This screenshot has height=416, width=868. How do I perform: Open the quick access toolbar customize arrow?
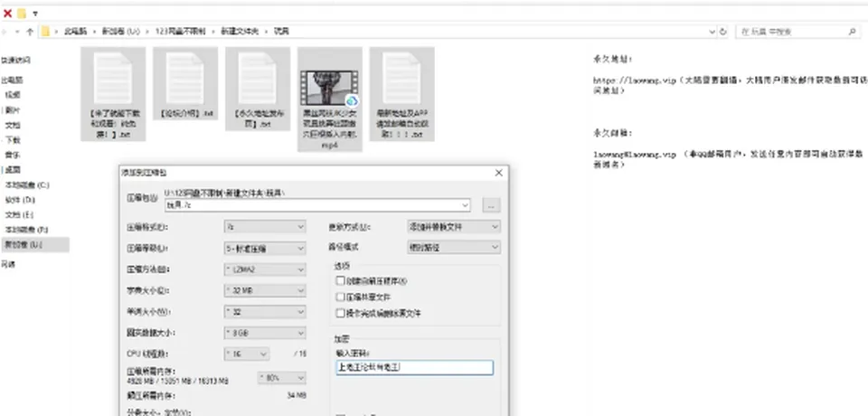tap(35, 14)
